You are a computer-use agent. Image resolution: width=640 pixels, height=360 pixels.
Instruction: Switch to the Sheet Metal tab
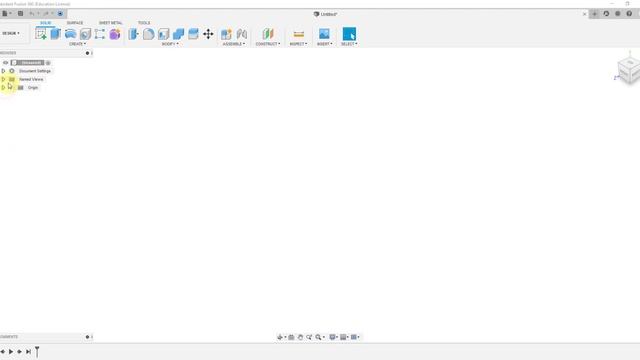click(110, 23)
